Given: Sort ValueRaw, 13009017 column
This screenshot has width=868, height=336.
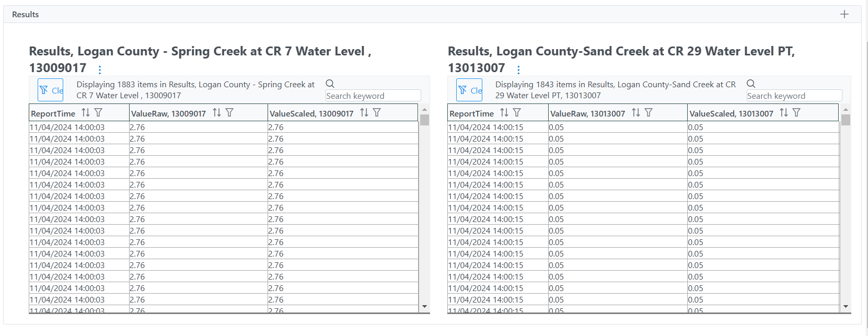Looking at the screenshot, I should click(x=217, y=113).
